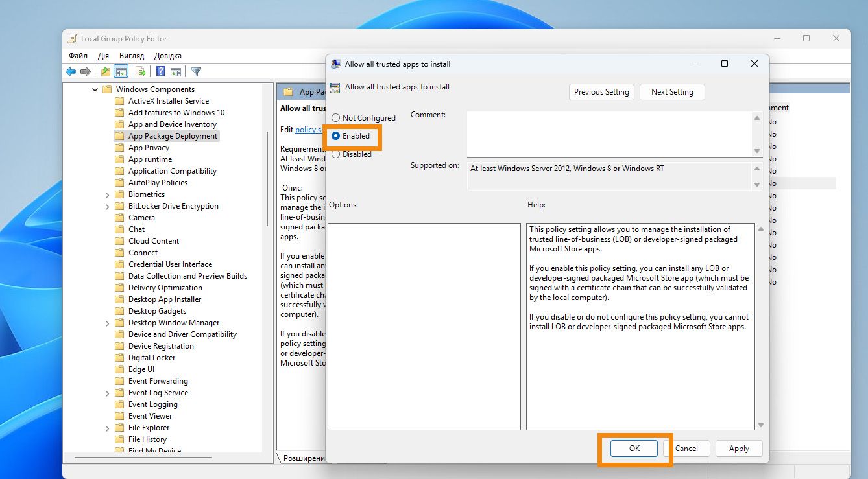
Task: Expand the Biometrics tree node
Action: (108, 194)
